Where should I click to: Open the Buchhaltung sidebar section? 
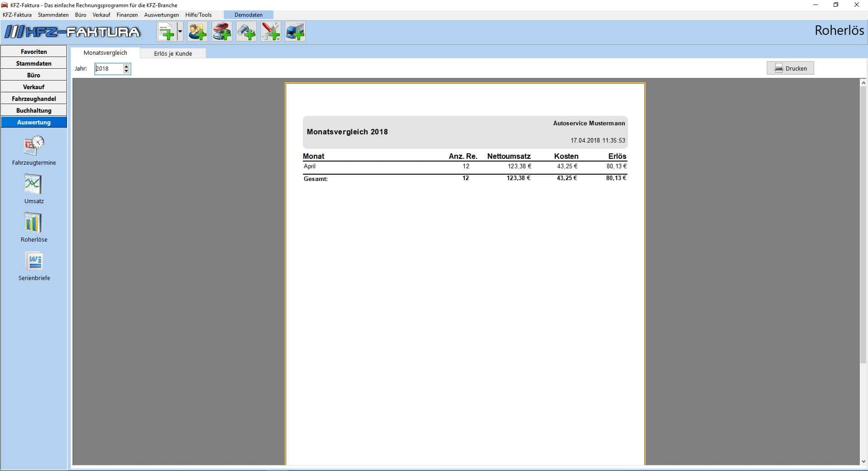[34, 110]
